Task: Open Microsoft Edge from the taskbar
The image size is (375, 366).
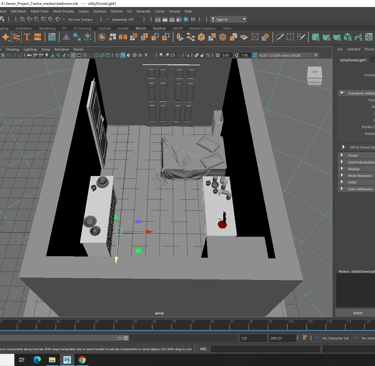Action: coord(37,360)
